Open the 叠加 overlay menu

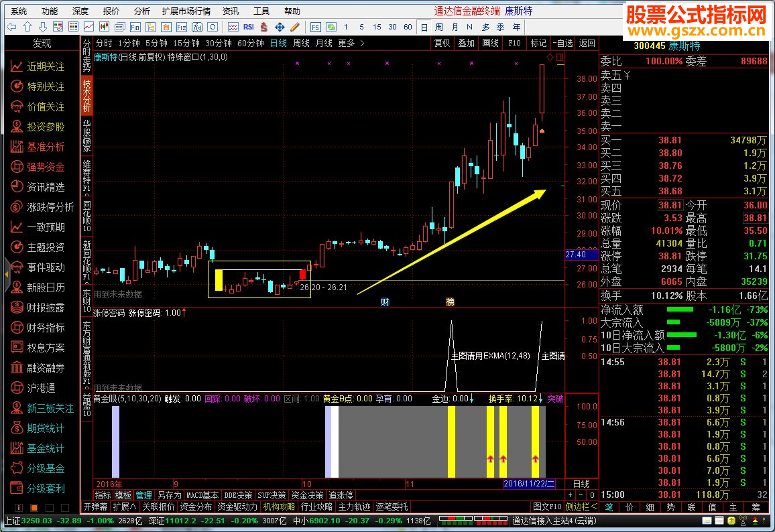coord(466,43)
